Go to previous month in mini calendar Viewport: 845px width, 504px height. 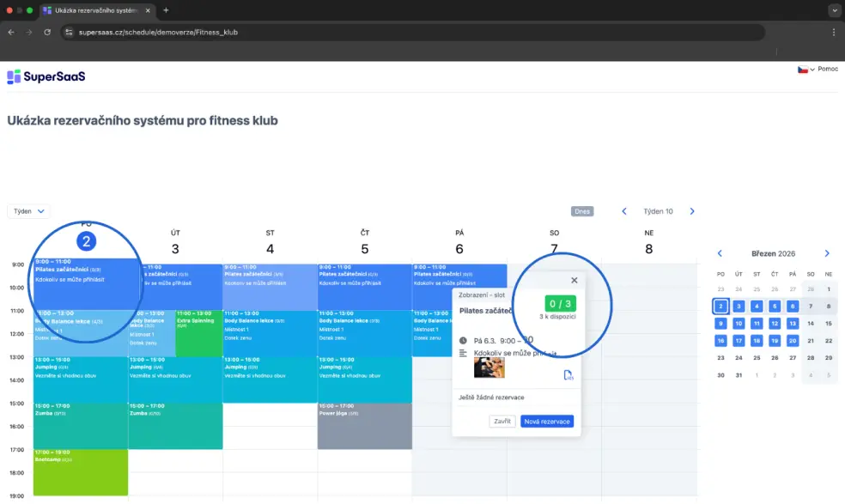click(x=720, y=254)
